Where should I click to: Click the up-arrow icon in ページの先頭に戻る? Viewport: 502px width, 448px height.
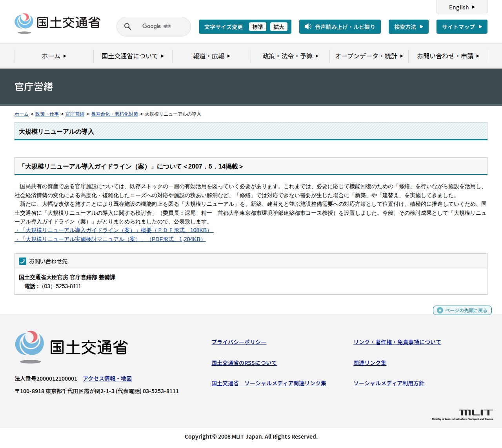pos(440,310)
